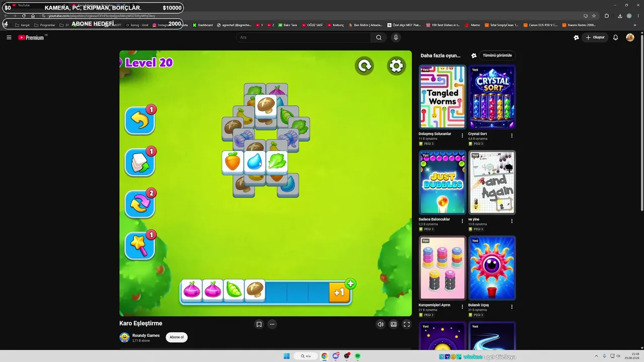
Task: Open the game settings gear
Action: pos(396,65)
